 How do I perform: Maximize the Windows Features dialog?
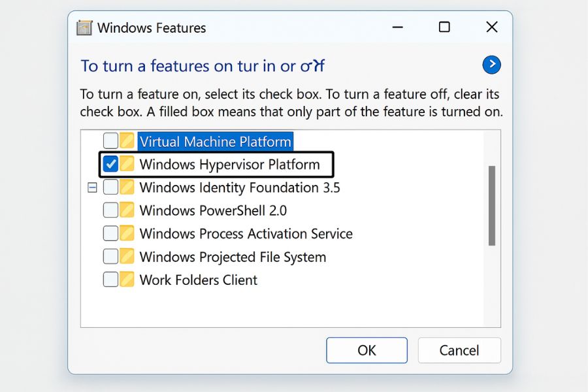(444, 27)
